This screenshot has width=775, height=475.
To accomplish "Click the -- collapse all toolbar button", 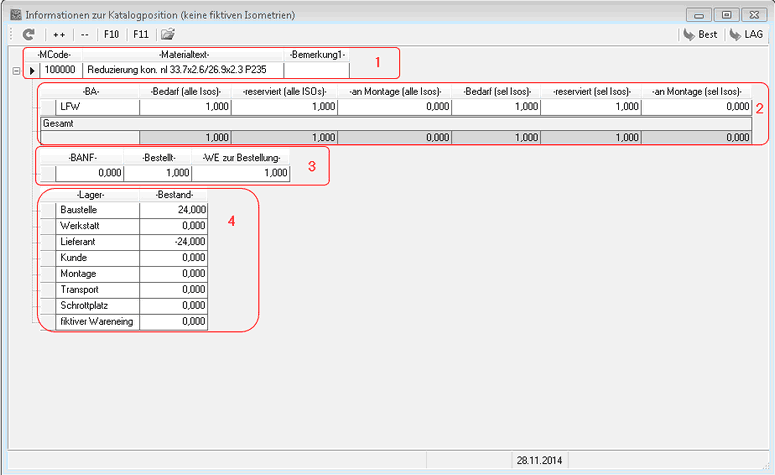I will pyautogui.click(x=85, y=34).
